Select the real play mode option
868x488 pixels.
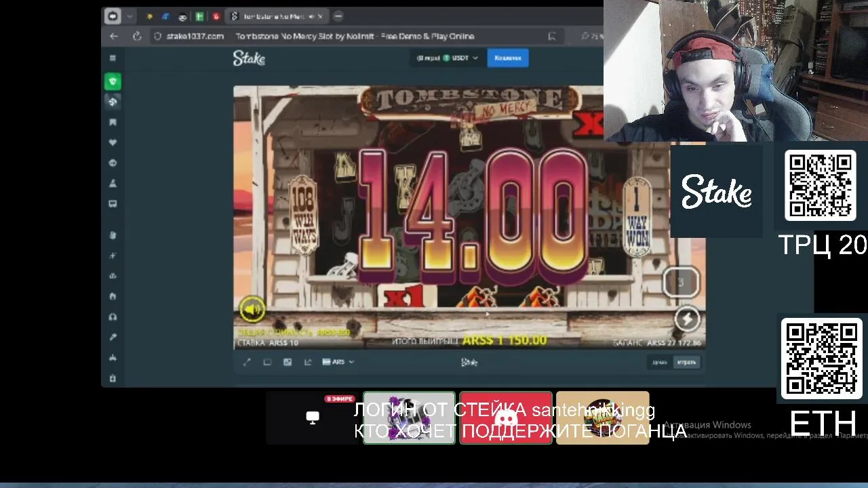(x=686, y=362)
